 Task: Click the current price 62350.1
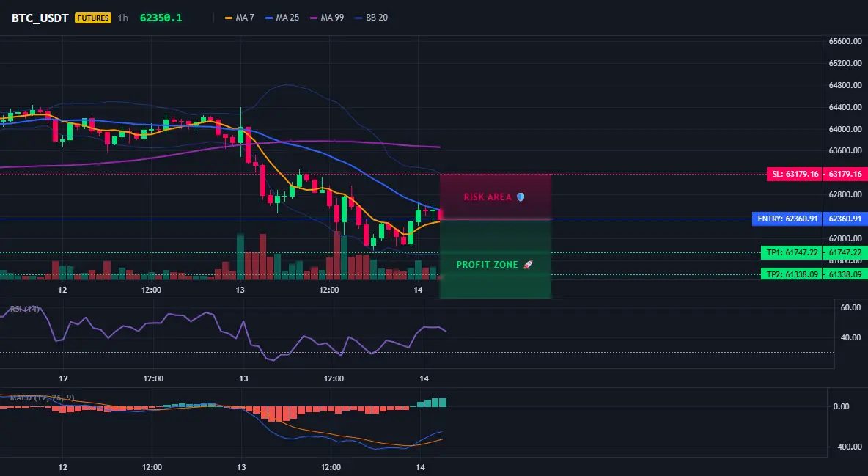[x=161, y=18]
